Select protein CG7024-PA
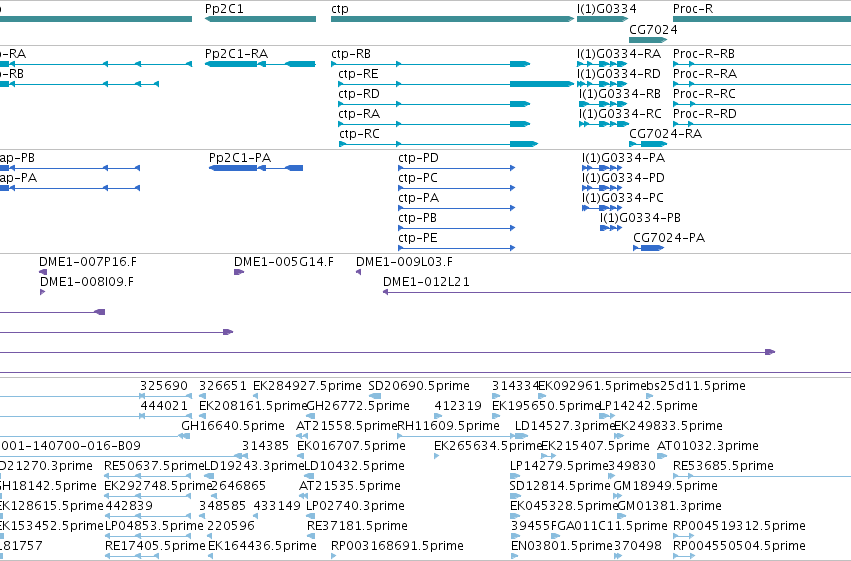Viewport: 851px width, 561px height. pos(649,248)
